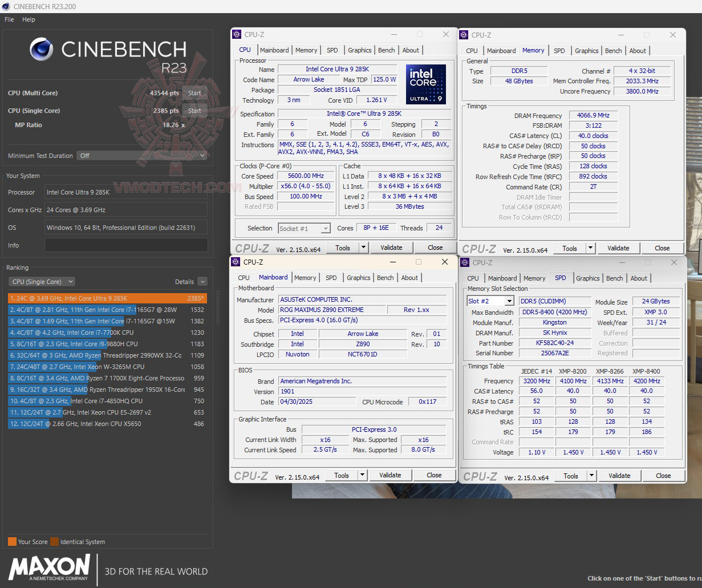Switch to CPU tab in Mainboard window
This screenshot has width=702, height=588.
pyautogui.click(x=244, y=278)
